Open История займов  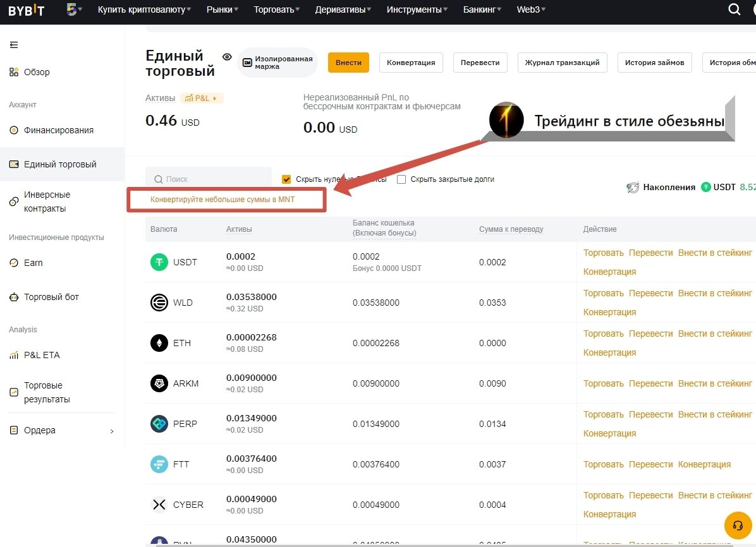(x=655, y=63)
